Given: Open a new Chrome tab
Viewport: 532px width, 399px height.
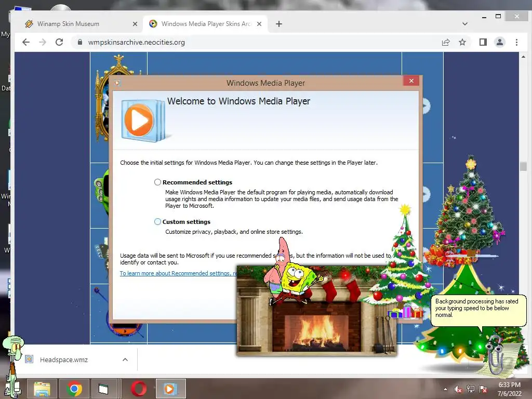Looking at the screenshot, I should tap(279, 24).
